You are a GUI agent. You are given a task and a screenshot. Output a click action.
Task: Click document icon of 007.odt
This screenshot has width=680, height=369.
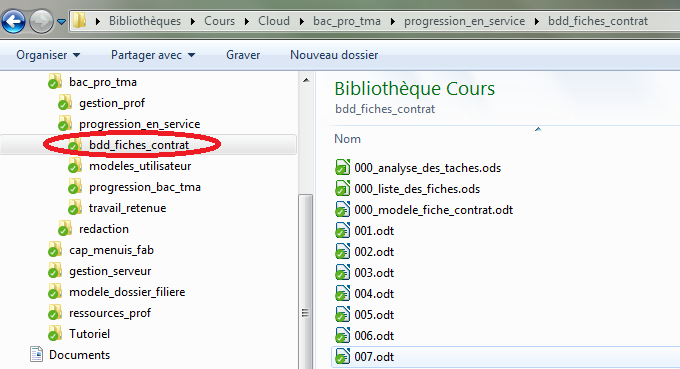pos(343,356)
